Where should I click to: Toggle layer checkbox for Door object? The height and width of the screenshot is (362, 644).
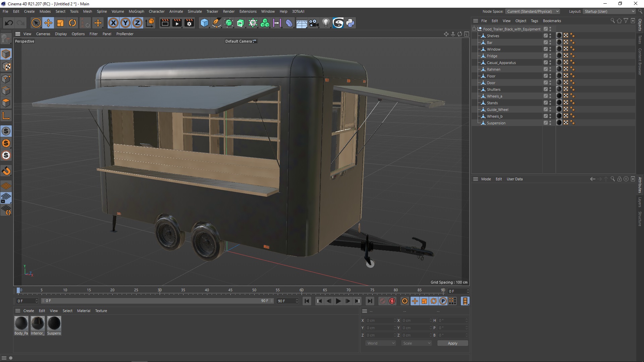546,83
